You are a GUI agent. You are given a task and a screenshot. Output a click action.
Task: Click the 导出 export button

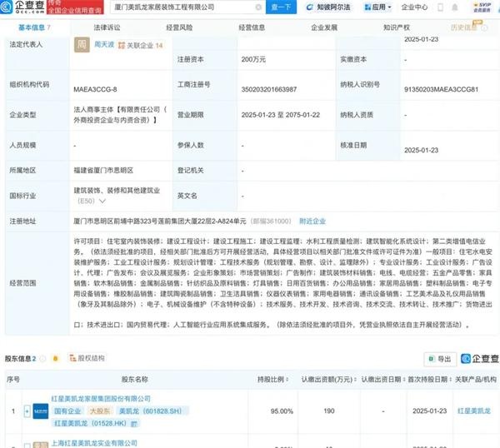click(440, 359)
